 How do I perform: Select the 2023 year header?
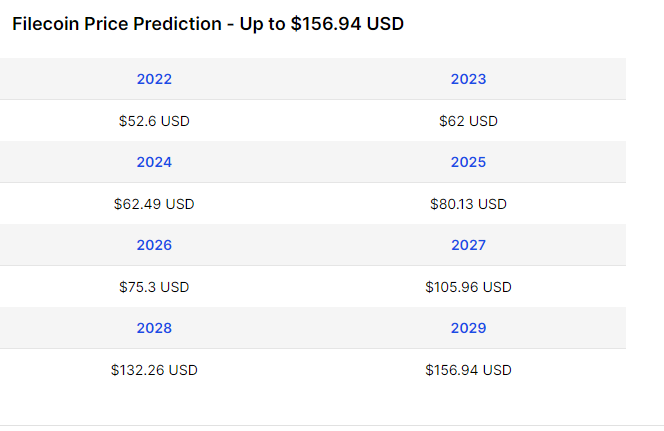(x=468, y=79)
